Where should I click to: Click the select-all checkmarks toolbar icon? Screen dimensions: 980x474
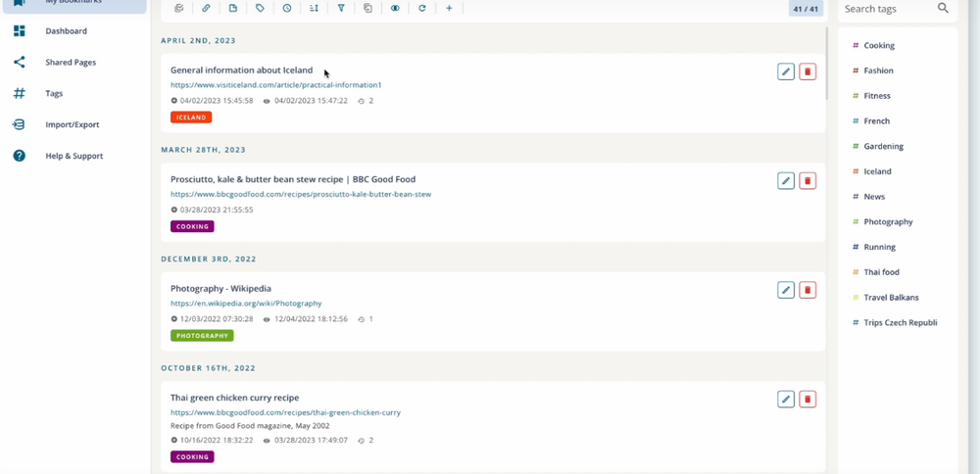point(179,9)
